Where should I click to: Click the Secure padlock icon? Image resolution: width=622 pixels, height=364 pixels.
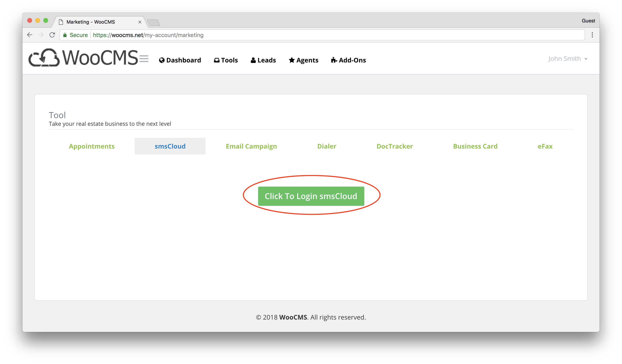coord(65,35)
